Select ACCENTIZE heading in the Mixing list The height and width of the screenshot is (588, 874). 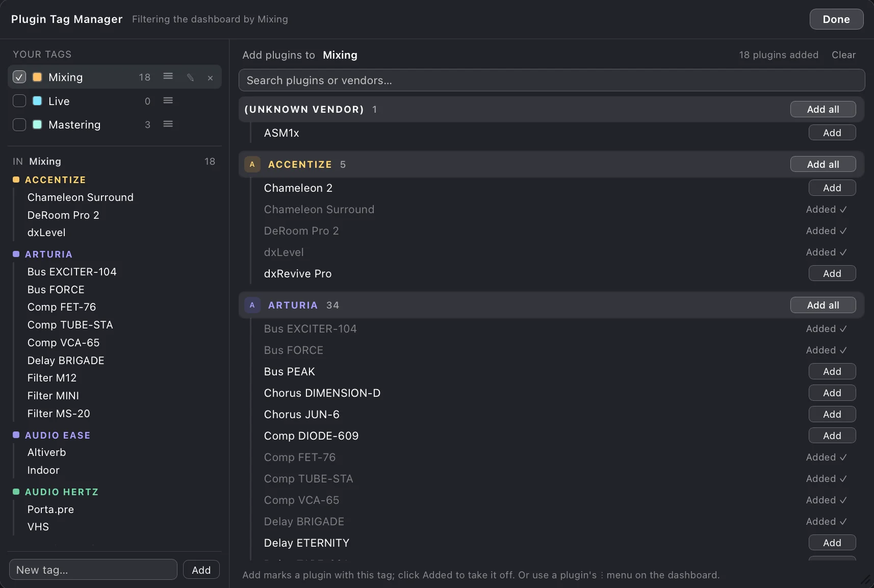pos(55,180)
